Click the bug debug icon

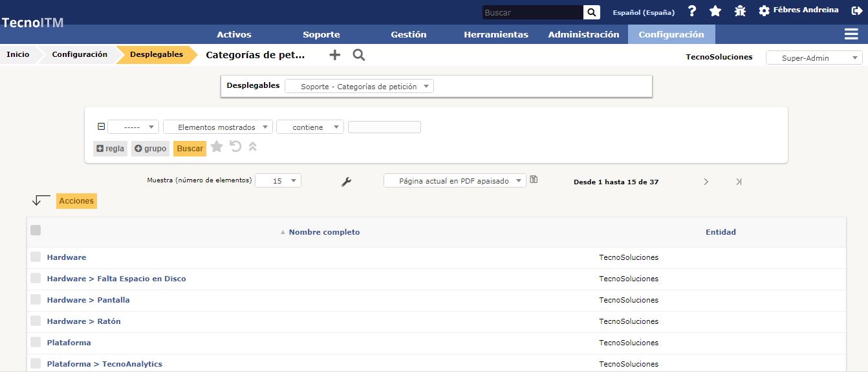click(x=740, y=11)
